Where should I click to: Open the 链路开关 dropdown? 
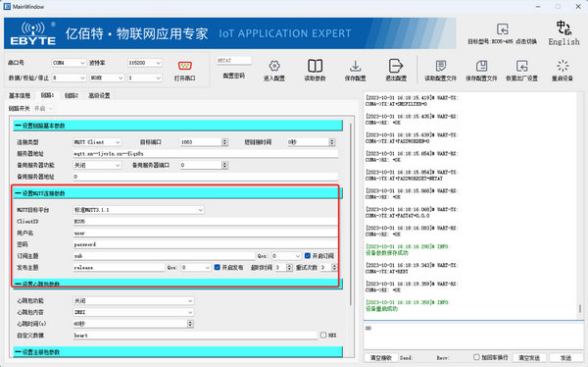click(43, 109)
